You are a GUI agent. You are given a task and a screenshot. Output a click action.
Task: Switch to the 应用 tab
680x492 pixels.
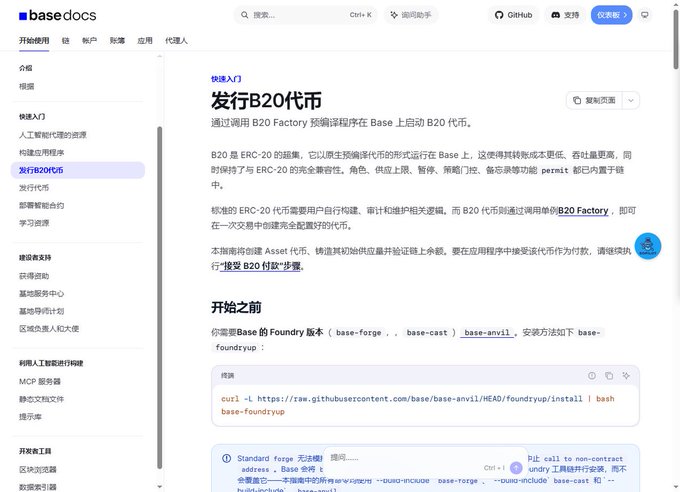click(145, 40)
